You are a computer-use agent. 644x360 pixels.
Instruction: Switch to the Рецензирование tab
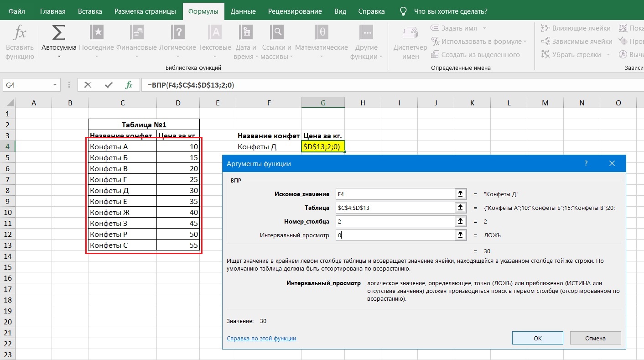coord(295,11)
